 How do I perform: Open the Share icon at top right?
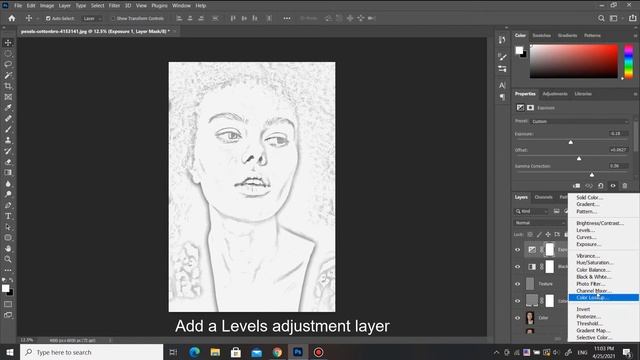point(633,18)
